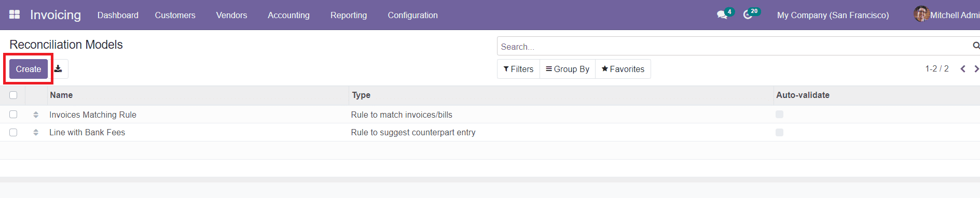The image size is (980, 198).
Task: Open the apps grid menu icon
Action: tap(15, 15)
